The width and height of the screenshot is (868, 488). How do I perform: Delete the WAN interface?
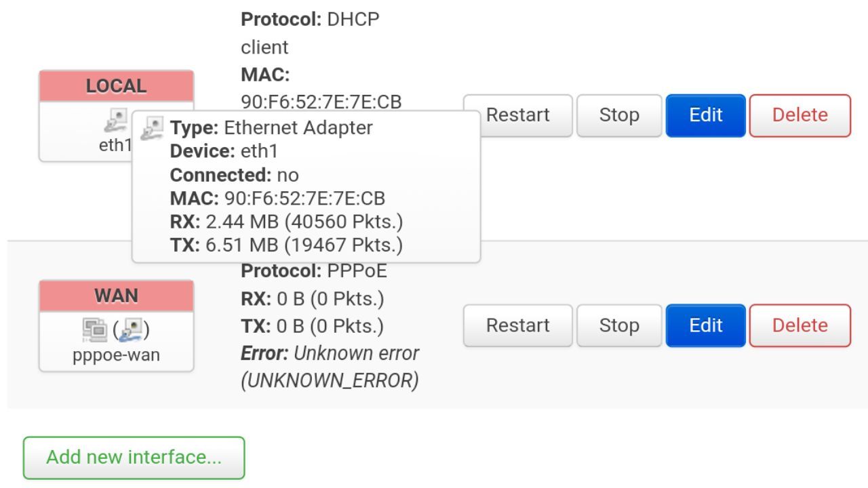[x=800, y=325]
